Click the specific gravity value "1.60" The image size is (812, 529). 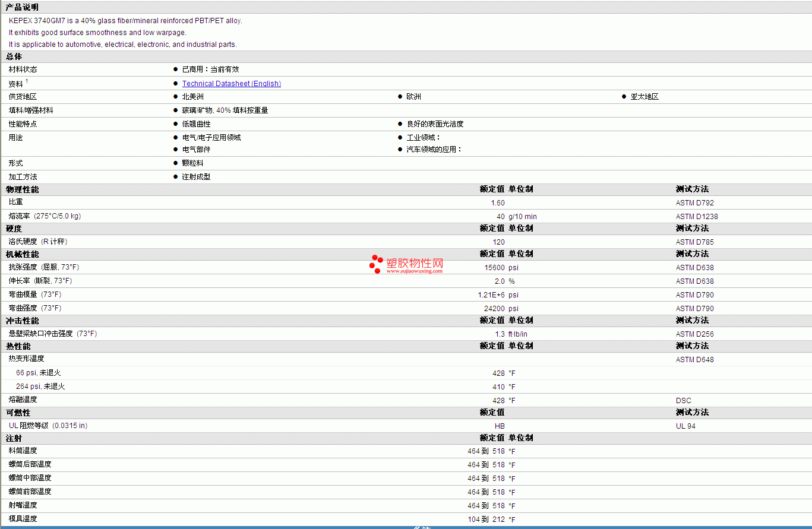(498, 203)
